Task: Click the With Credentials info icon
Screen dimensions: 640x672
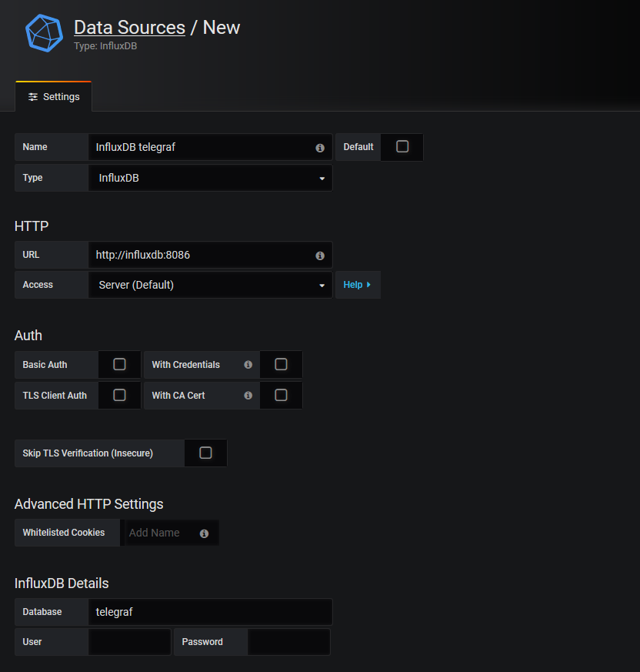Action: 248,365
